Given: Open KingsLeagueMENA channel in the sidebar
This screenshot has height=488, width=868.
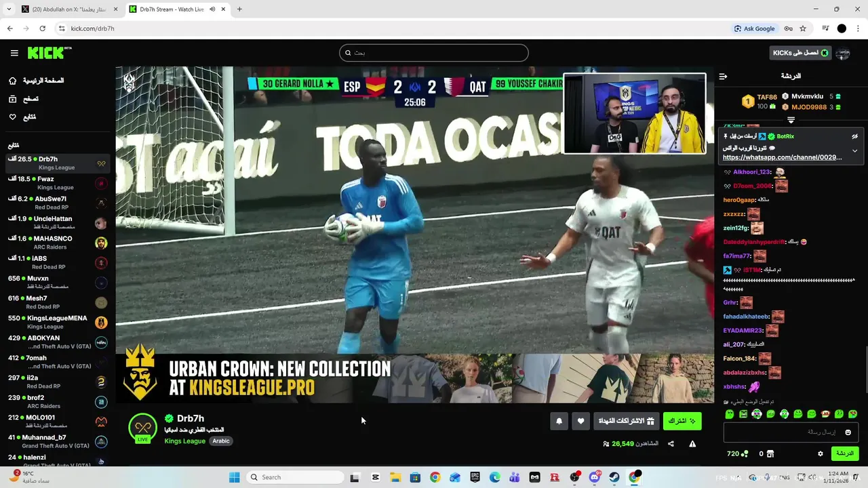Looking at the screenshot, I should point(57,322).
